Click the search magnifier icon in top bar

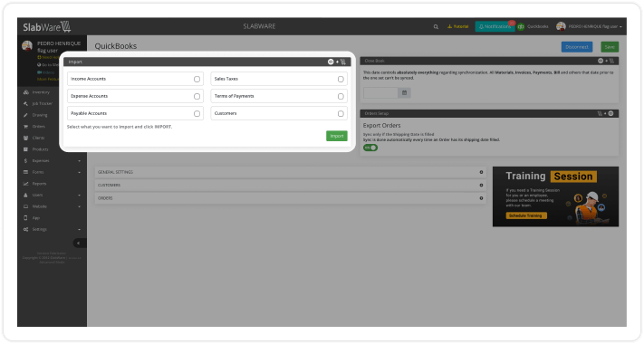(x=436, y=26)
